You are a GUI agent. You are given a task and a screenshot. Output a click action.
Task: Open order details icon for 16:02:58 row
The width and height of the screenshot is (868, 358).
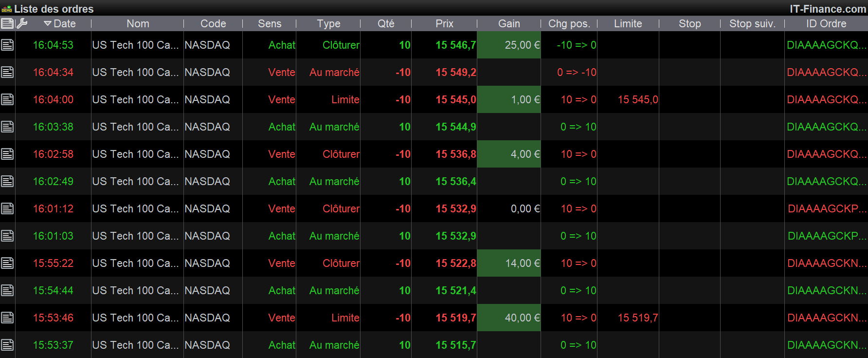click(x=7, y=154)
